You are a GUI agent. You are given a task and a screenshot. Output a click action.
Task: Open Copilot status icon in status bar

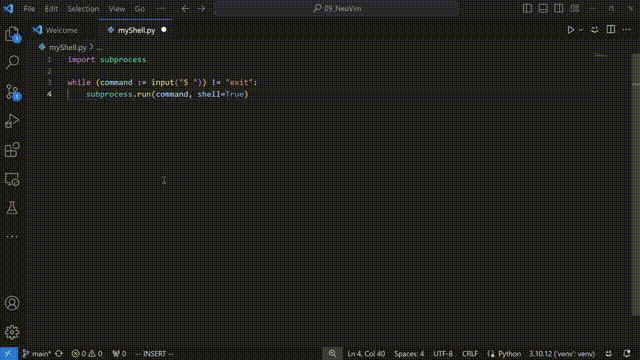tap(609, 353)
